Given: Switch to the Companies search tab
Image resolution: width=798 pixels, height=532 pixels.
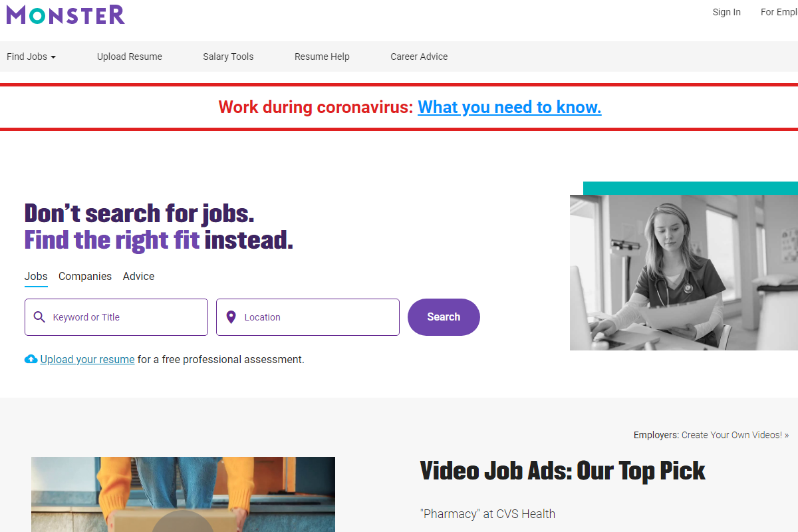Looking at the screenshot, I should pyautogui.click(x=85, y=277).
